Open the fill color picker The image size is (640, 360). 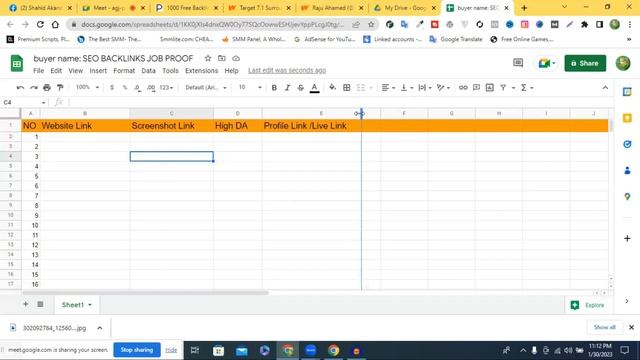tap(333, 87)
